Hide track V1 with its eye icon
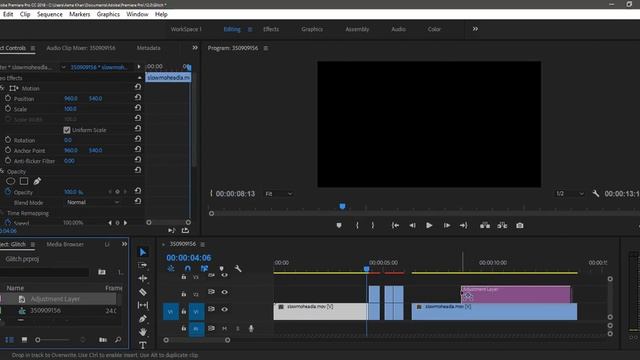 224,309
